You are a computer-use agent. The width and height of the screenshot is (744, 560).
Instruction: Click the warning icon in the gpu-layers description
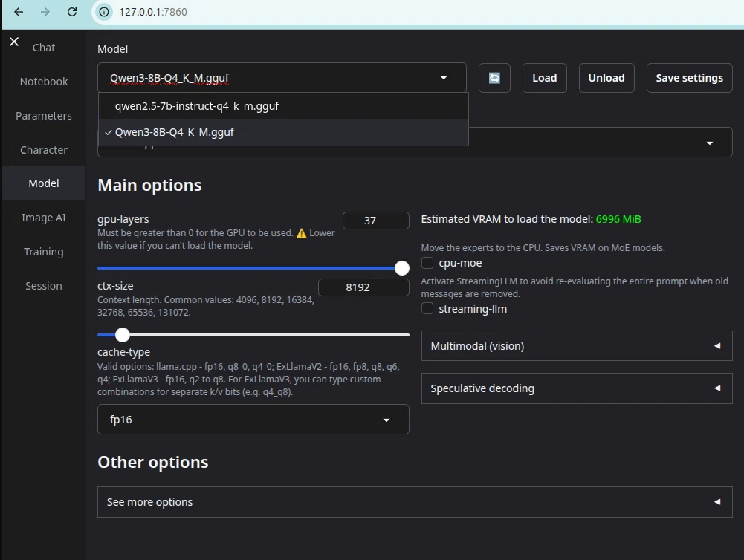(301, 233)
